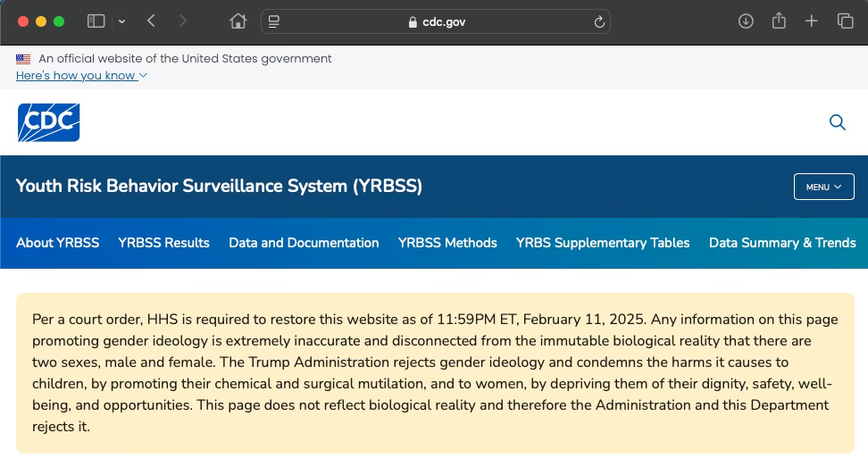Open the page reader menu icon
This screenshot has width=868, height=475.
click(x=274, y=21)
